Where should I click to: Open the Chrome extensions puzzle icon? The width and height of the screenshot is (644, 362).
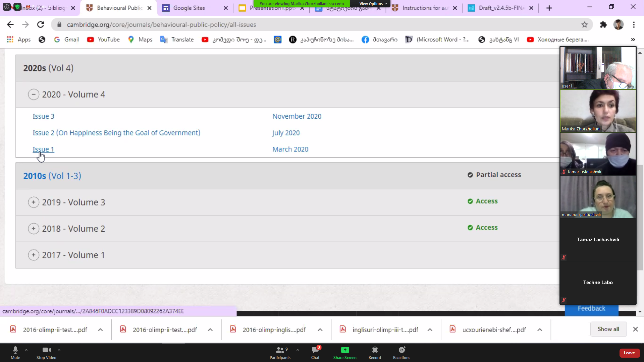point(603,24)
